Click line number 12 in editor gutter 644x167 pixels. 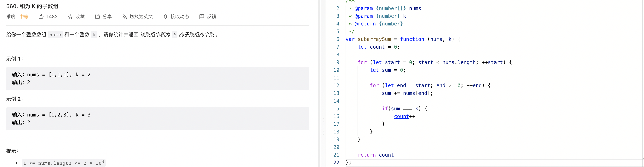click(336, 85)
